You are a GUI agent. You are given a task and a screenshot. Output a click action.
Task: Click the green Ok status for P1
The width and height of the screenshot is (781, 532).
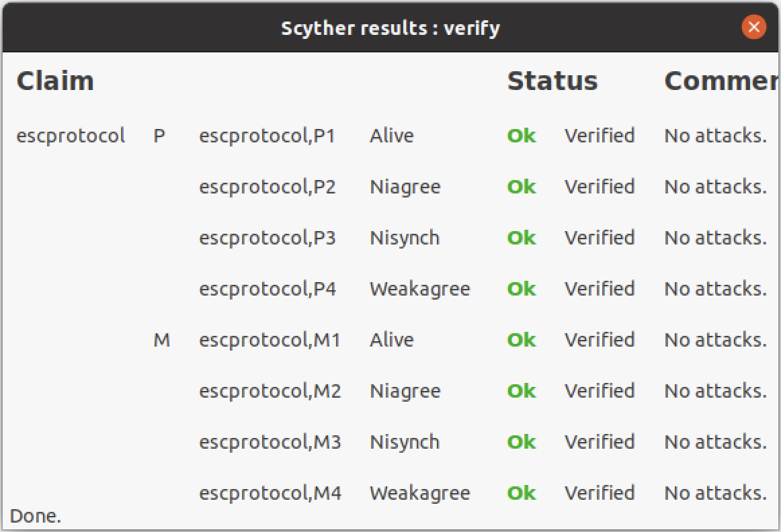point(521,136)
